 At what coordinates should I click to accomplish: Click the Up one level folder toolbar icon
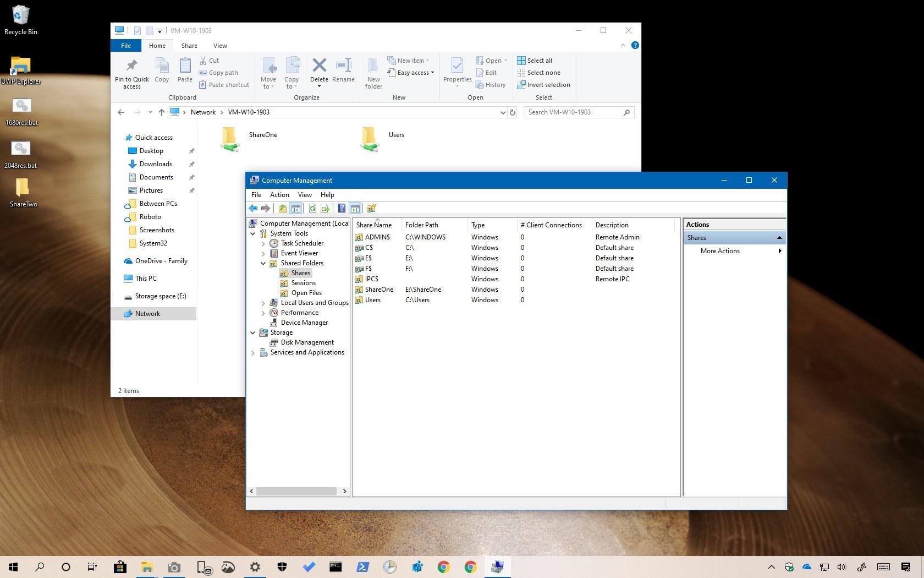282,208
